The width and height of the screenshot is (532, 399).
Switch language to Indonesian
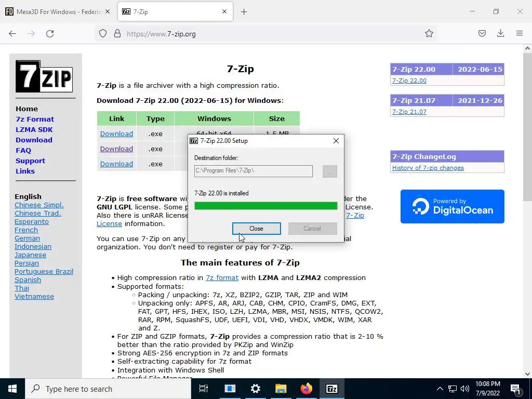pyautogui.click(x=33, y=246)
